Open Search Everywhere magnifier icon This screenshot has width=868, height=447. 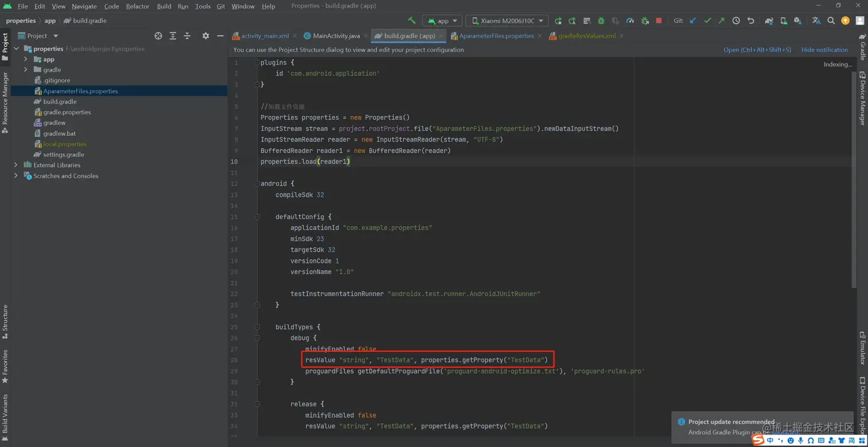(831, 21)
